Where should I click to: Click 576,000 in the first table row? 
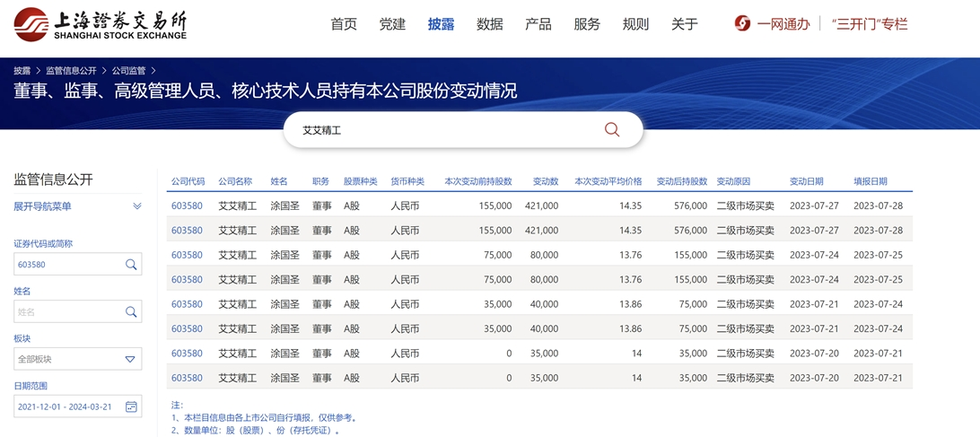tap(691, 205)
